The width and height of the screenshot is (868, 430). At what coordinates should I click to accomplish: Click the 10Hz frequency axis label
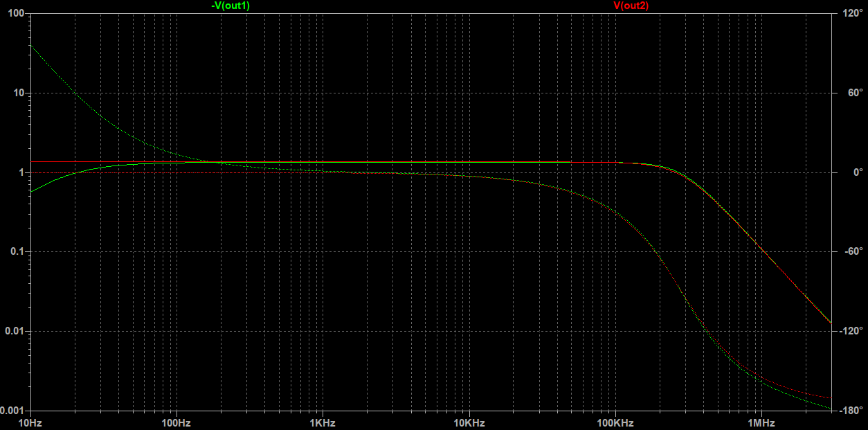(x=30, y=422)
